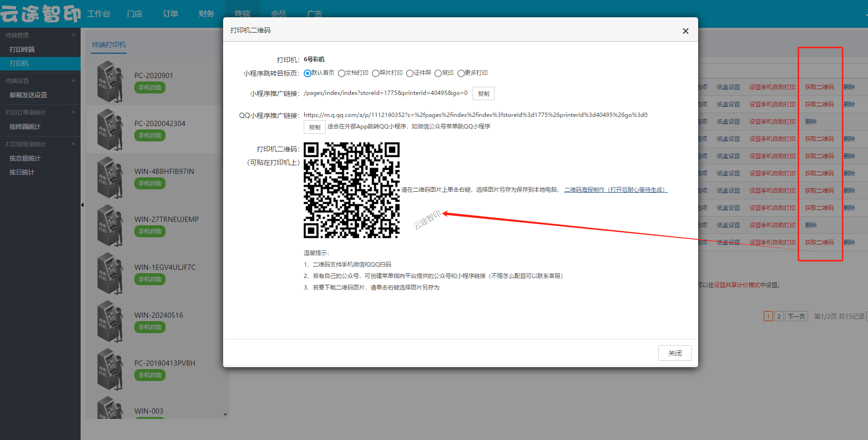The image size is (868, 440).
Task: Open the 工作台 top menu
Action: click(99, 14)
